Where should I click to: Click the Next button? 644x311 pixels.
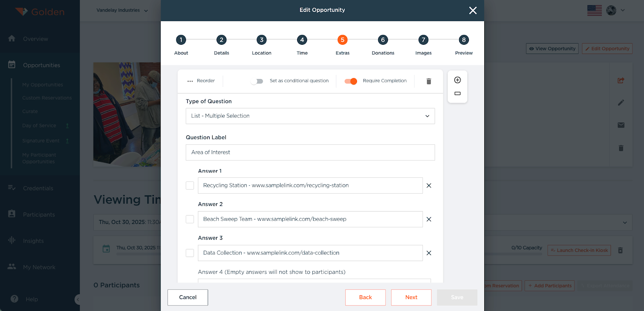point(411,297)
